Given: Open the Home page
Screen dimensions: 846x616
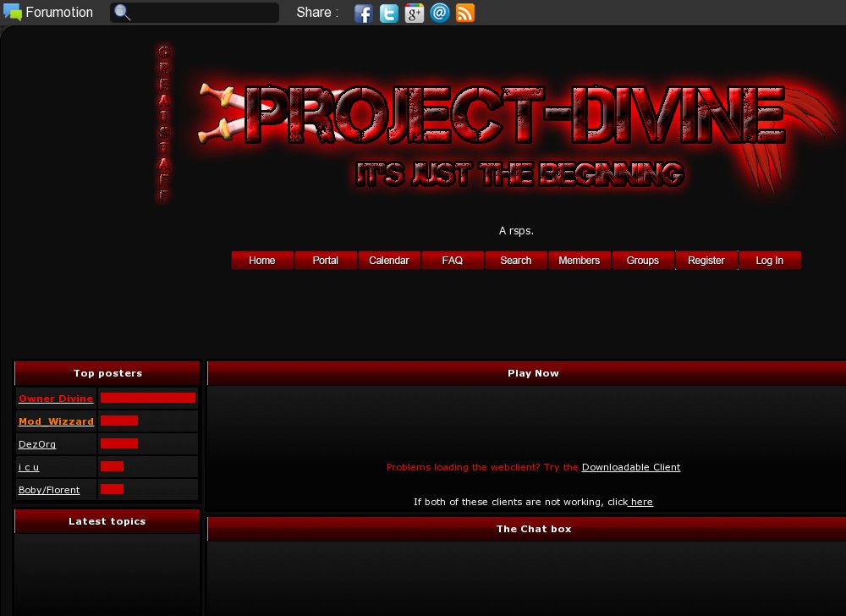Looking at the screenshot, I should [x=261, y=260].
